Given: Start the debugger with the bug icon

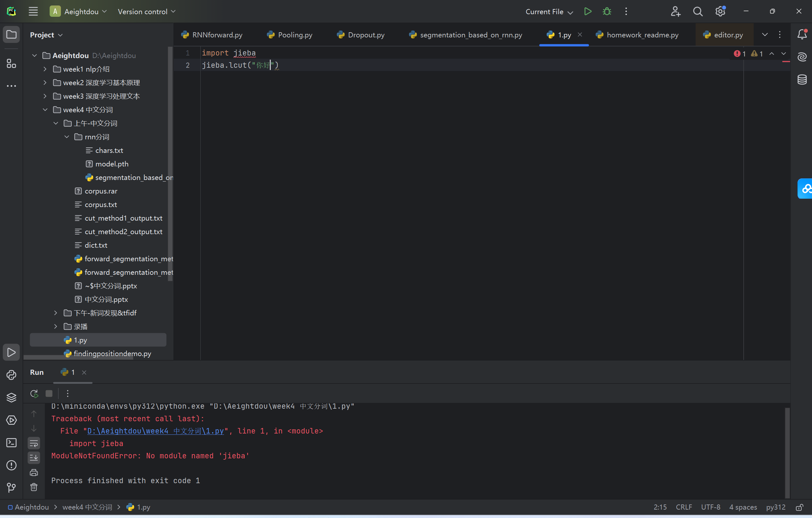Looking at the screenshot, I should pyautogui.click(x=606, y=11).
